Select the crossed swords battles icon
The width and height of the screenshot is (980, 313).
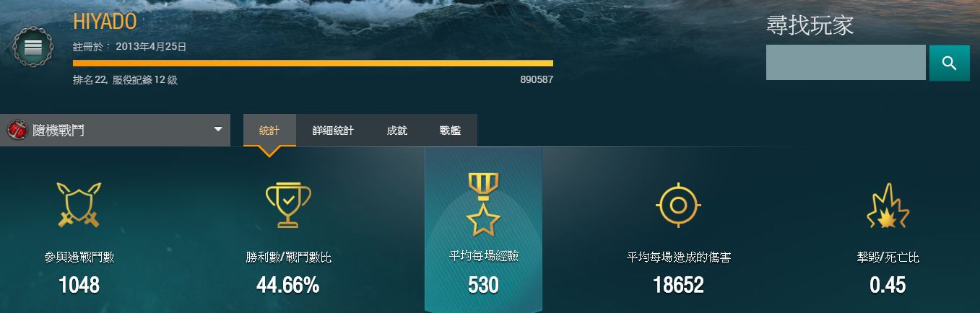click(79, 204)
